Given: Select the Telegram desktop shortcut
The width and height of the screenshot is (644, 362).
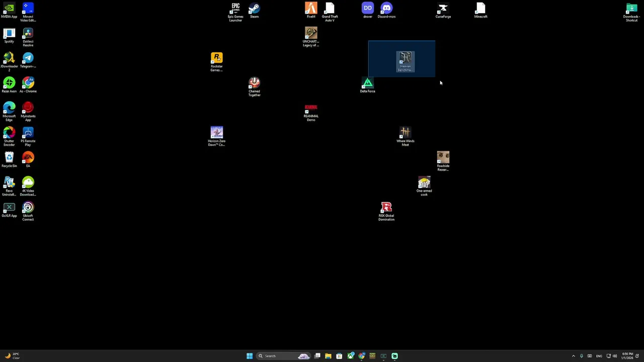Looking at the screenshot, I should [28, 61].
